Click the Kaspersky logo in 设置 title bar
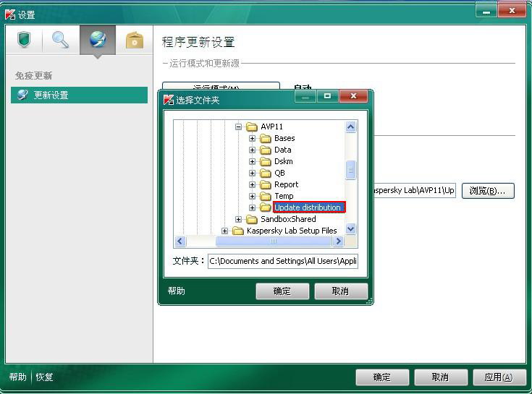The width and height of the screenshot is (532, 394). click(11, 14)
